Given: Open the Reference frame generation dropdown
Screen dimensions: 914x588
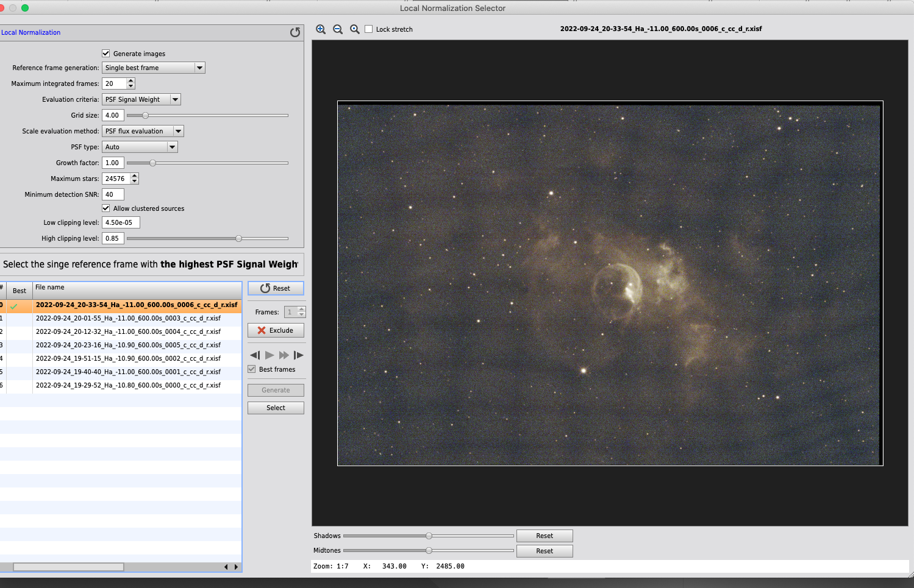Looking at the screenshot, I should [x=153, y=68].
